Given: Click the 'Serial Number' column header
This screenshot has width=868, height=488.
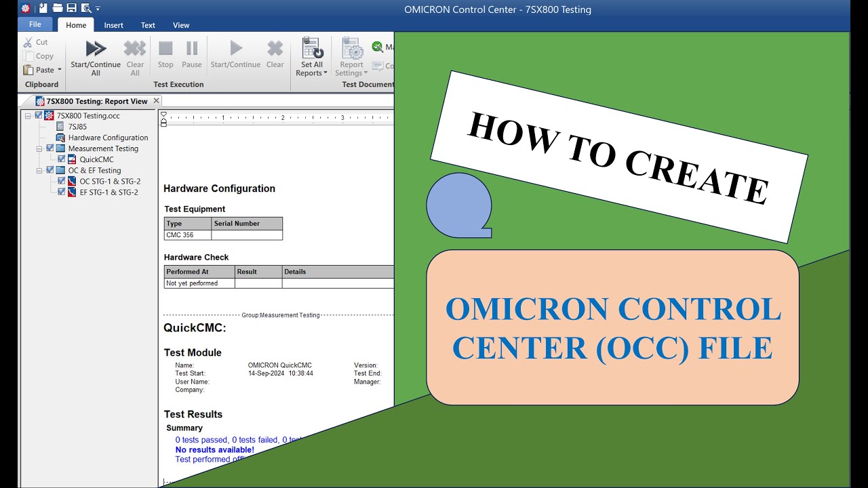Looking at the screenshot, I should point(247,224).
